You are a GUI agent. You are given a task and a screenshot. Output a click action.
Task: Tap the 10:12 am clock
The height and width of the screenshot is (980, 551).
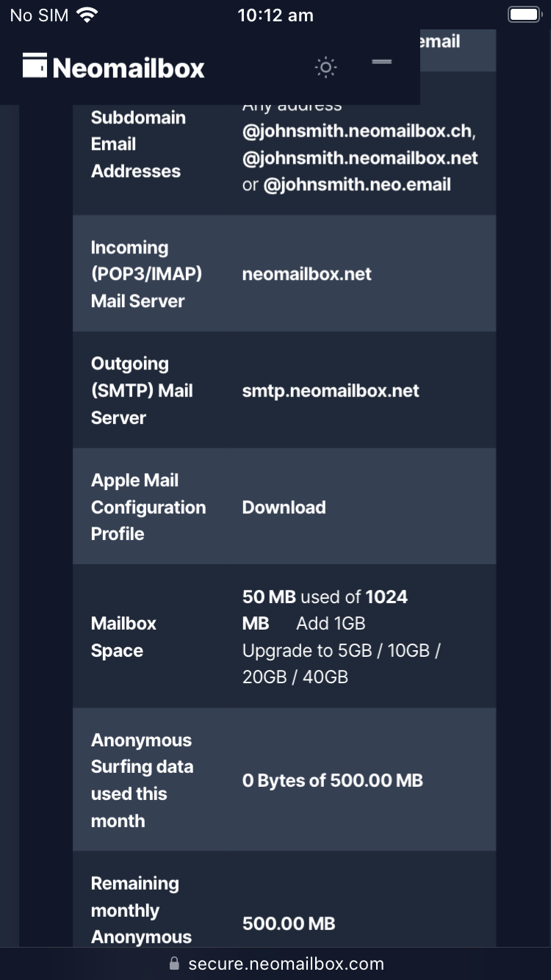[x=275, y=15]
